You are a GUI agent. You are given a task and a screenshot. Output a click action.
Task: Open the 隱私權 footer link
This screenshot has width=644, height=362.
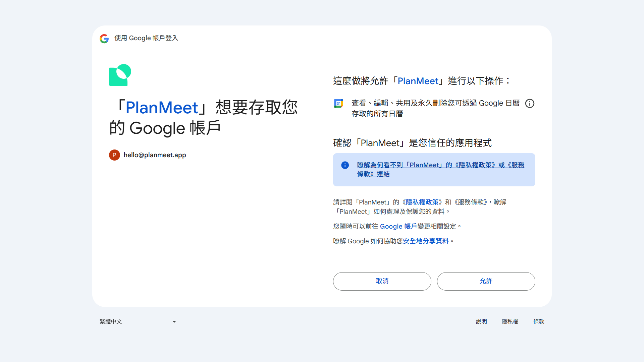click(510, 321)
